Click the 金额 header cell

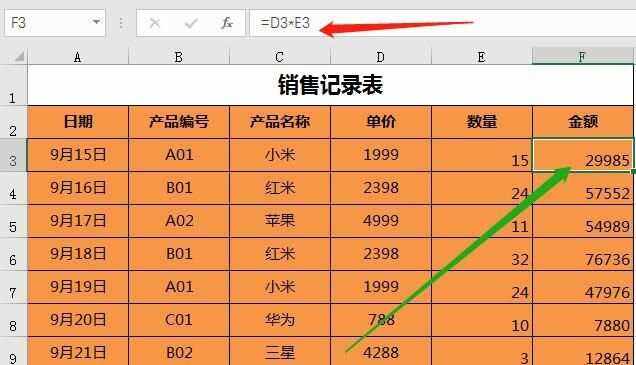583,122
